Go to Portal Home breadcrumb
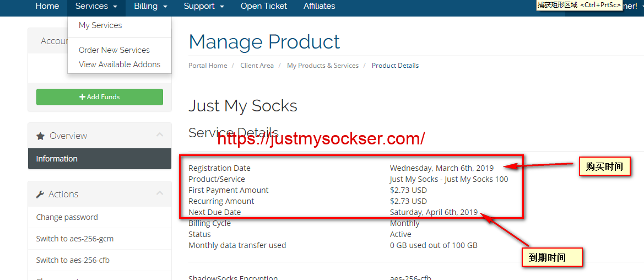The height and width of the screenshot is (280, 644). tap(208, 66)
